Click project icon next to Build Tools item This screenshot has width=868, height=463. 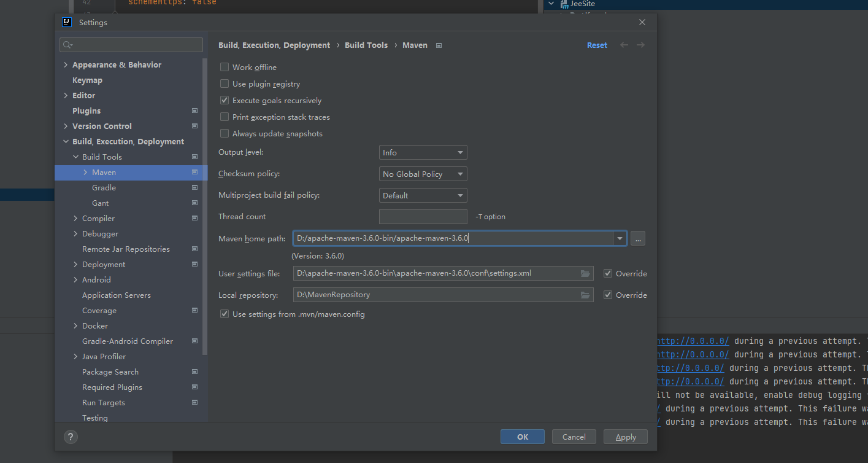[194, 157]
